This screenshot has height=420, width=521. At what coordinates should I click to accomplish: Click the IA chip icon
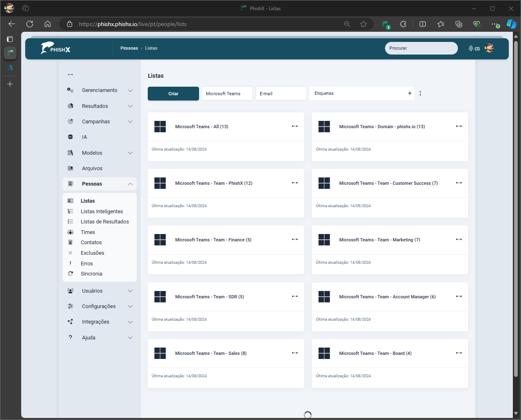pyautogui.click(x=70, y=137)
